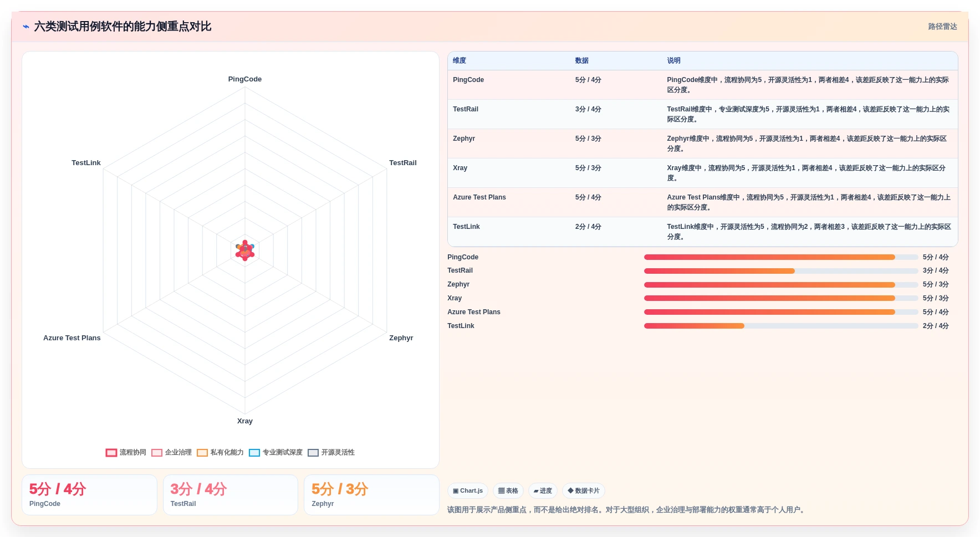Click the 路径雷达 label in the header
Image resolution: width=980 pixels, height=537 pixels.
tap(942, 27)
